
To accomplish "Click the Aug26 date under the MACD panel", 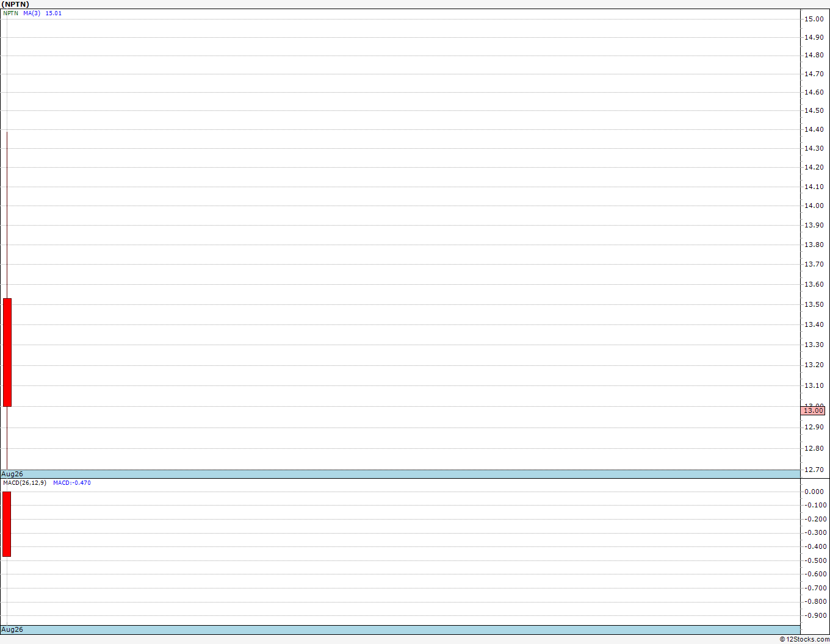I will point(12,629).
